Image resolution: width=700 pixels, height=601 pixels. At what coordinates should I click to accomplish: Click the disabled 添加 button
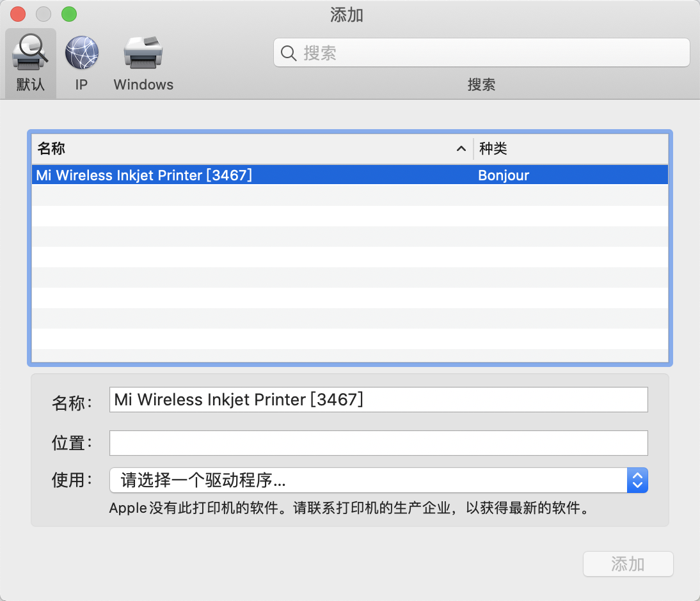(628, 564)
